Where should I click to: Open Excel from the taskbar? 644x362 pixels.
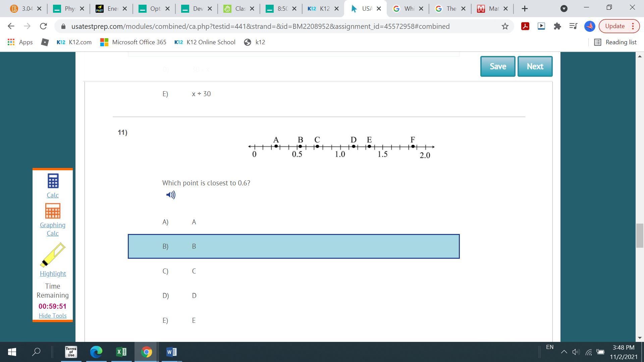coord(121,352)
